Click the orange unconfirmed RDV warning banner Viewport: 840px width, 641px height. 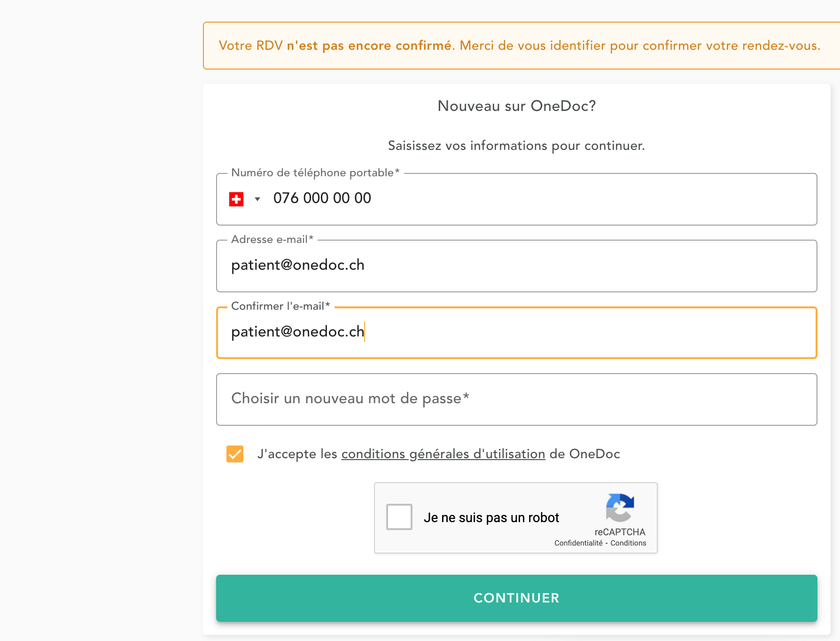click(519, 46)
